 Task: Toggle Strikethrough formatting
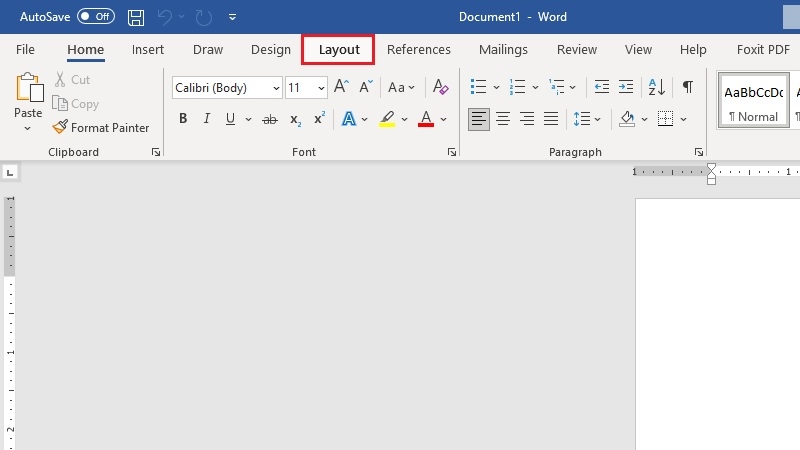click(x=269, y=119)
